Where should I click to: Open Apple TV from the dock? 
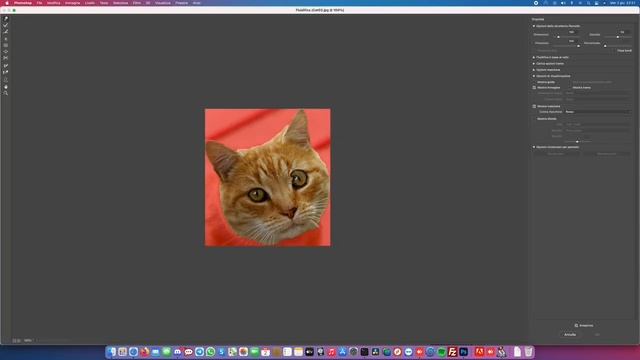pyautogui.click(x=309, y=352)
